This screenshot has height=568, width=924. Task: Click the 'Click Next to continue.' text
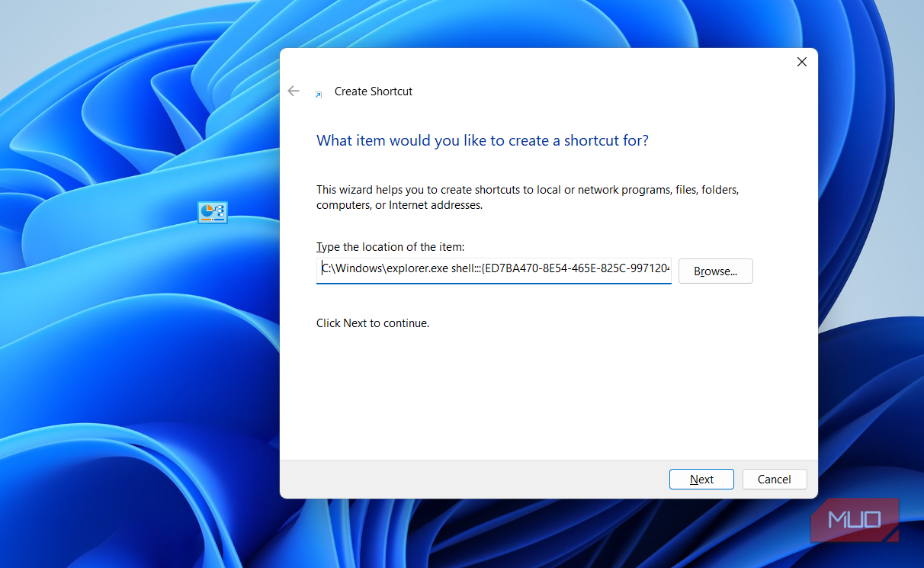click(373, 323)
